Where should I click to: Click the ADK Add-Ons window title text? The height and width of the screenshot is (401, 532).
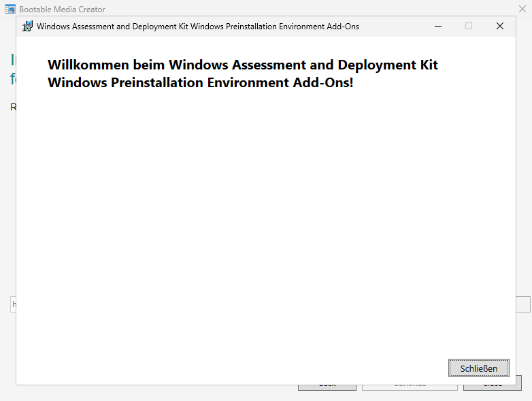click(x=198, y=27)
